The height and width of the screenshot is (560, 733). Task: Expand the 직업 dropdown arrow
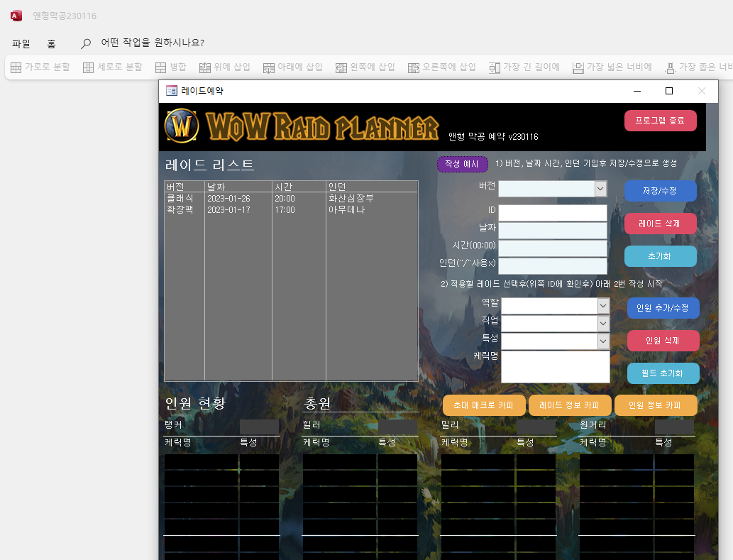click(x=604, y=324)
